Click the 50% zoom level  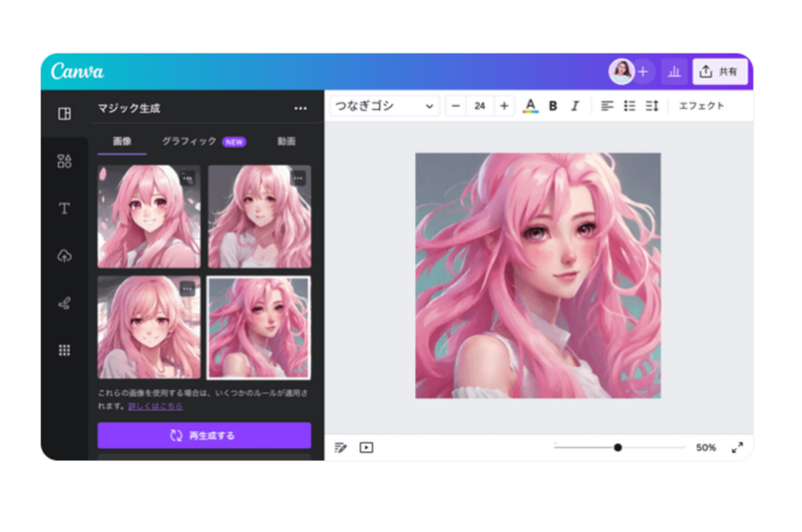click(706, 448)
